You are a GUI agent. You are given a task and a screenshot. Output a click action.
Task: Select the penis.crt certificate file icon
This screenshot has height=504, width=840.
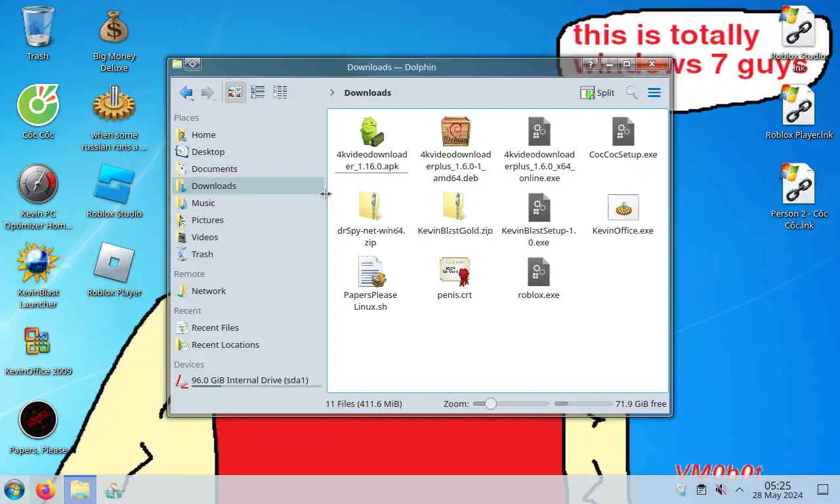tap(455, 271)
